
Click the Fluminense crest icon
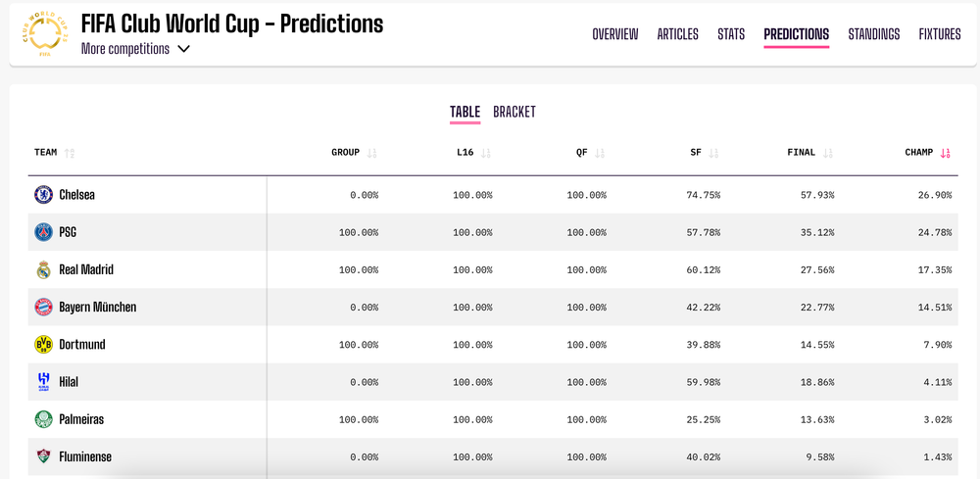click(x=43, y=456)
